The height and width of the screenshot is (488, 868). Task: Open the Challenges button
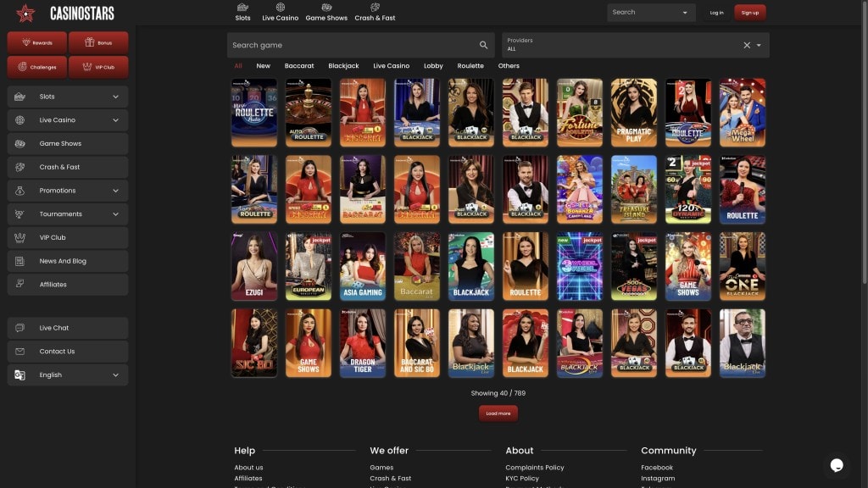(37, 67)
